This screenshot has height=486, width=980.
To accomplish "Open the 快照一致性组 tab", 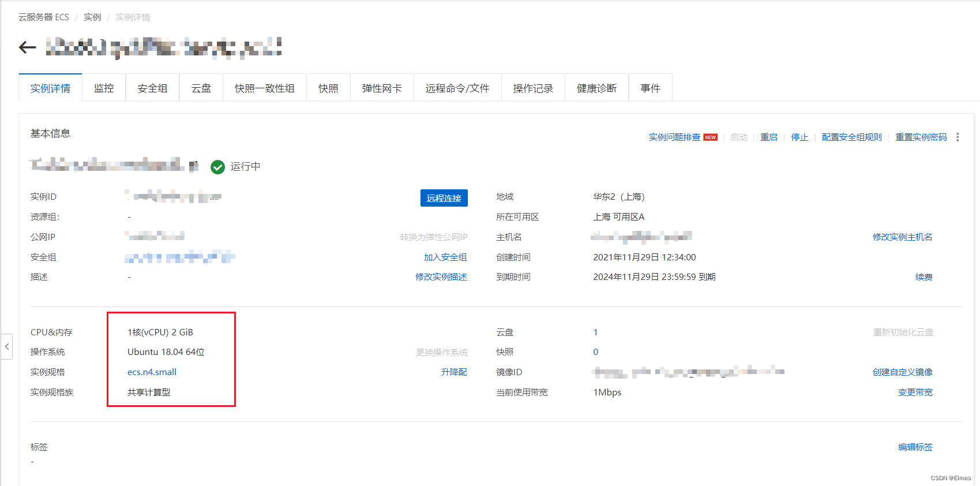I will pos(265,88).
